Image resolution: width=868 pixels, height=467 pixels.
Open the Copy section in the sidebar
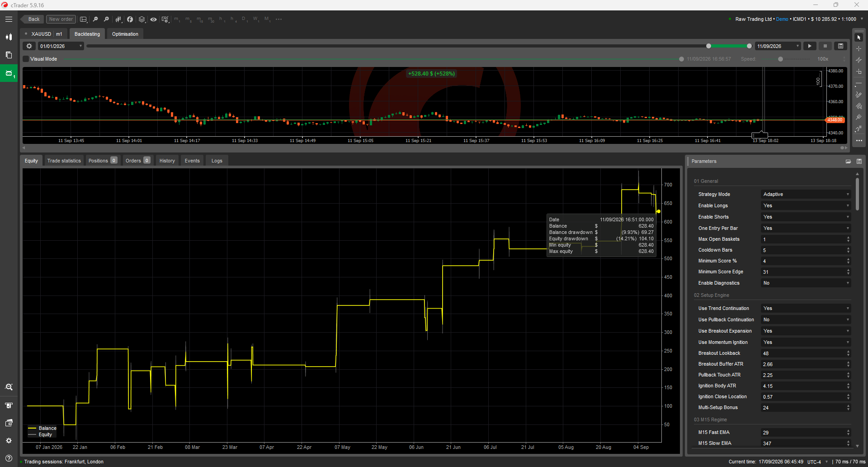9,55
